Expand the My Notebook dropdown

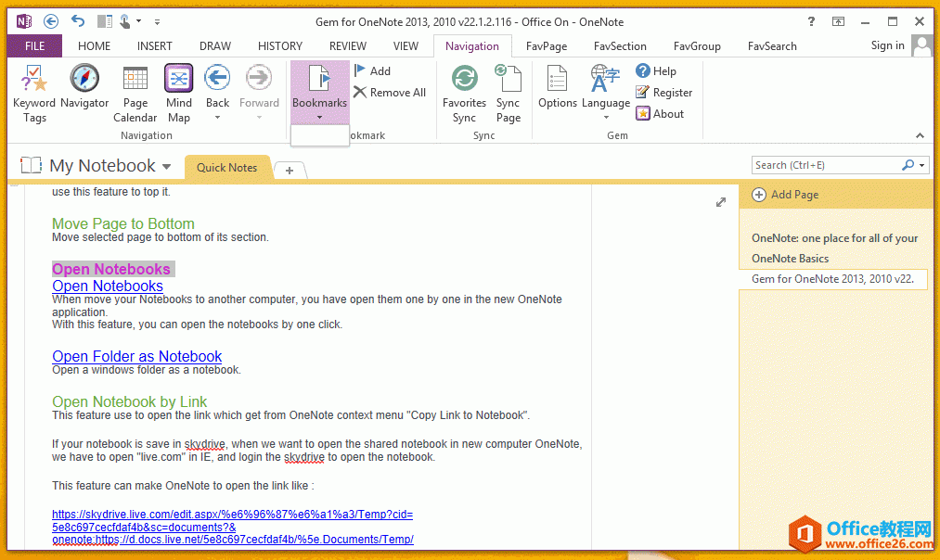[x=167, y=167]
